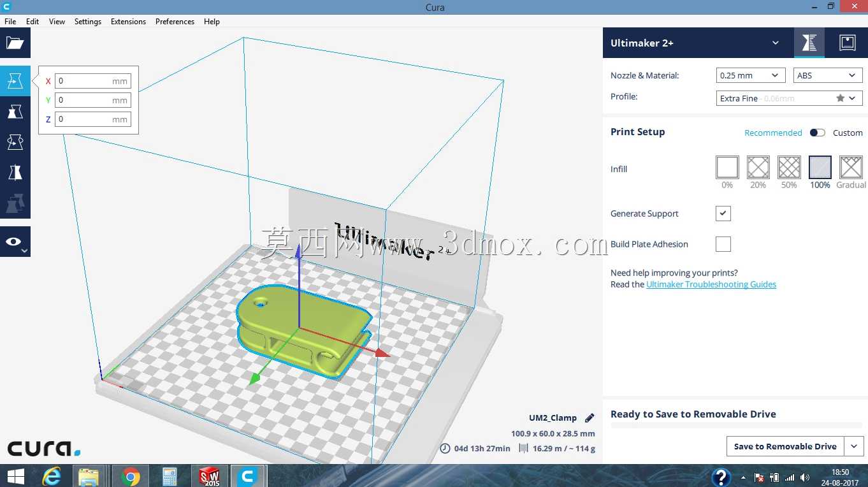
Task: Open the Edit menu
Action: coord(33,21)
